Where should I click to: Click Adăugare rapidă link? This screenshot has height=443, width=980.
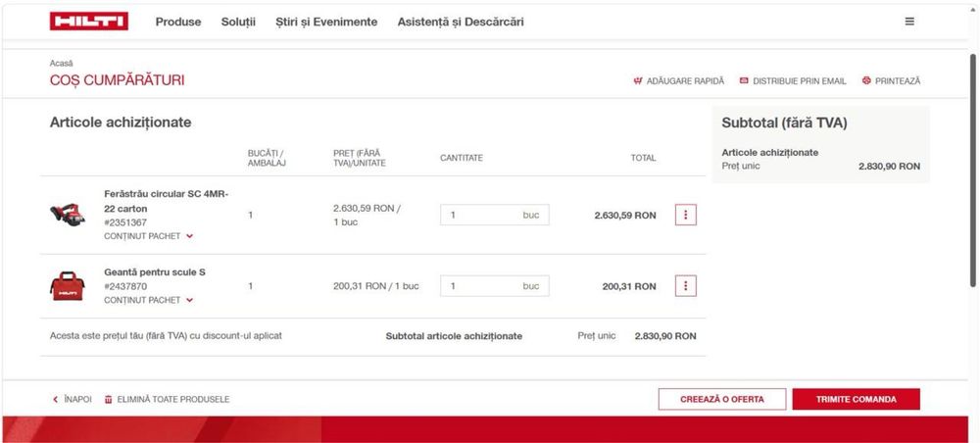685,81
